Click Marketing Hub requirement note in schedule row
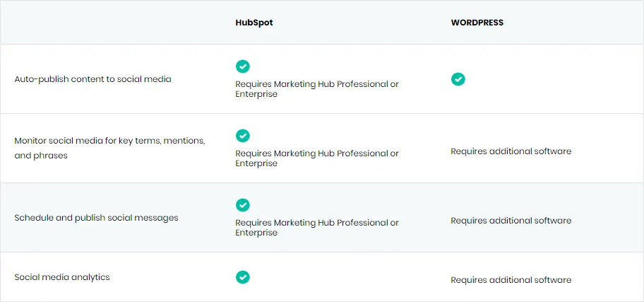644x302 pixels. [317, 228]
